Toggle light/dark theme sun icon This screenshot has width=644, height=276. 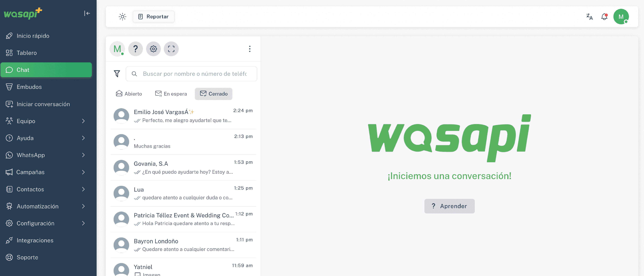(123, 17)
